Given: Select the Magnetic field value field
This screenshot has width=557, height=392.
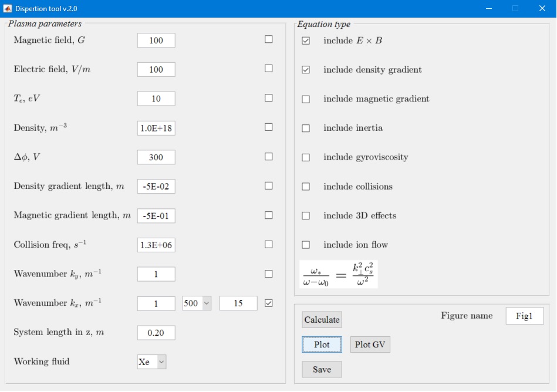Looking at the screenshot, I should (x=156, y=40).
